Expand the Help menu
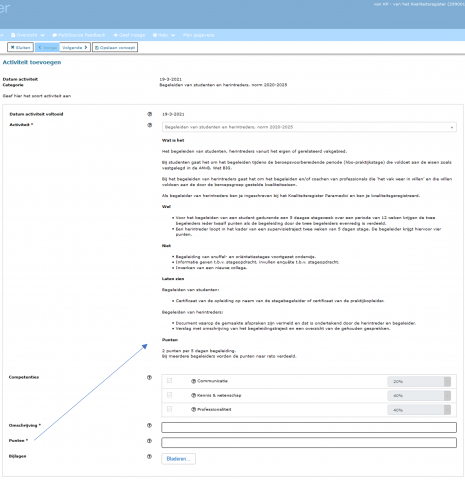This screenshot has width=465, height=480. [x=164, y=35]
